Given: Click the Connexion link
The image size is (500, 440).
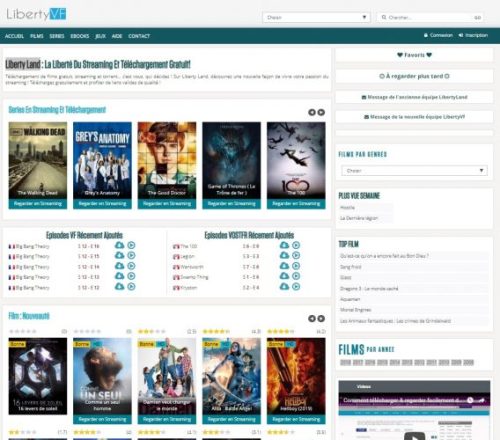Looking at the screenshot, I should [438, 35].
